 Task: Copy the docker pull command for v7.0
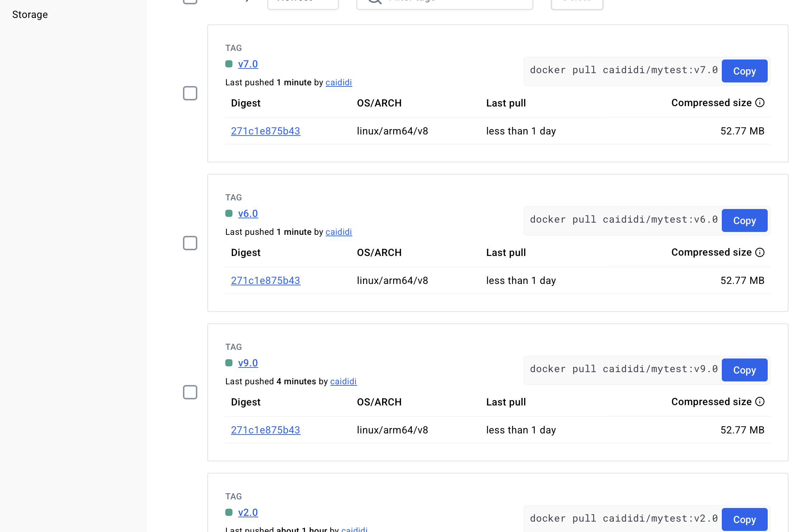click(744, 71)
